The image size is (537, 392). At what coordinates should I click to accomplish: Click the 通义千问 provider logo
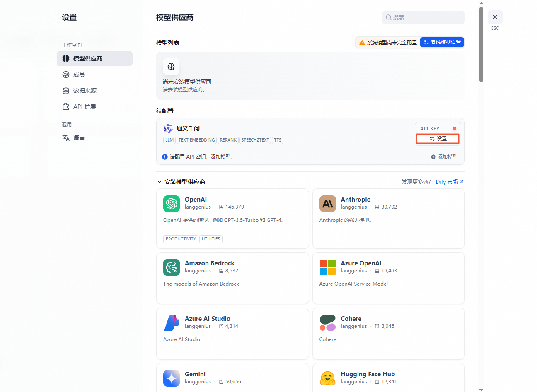point(168,128)
